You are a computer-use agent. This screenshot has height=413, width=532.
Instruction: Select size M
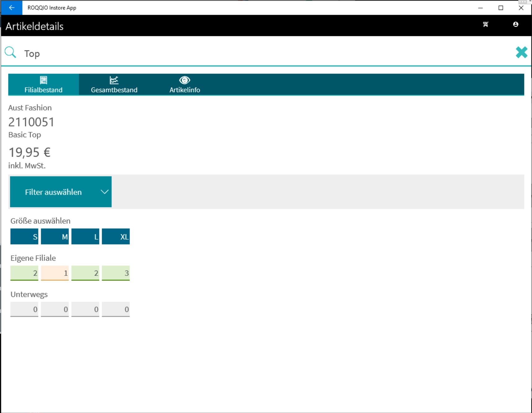click(55, 237)
